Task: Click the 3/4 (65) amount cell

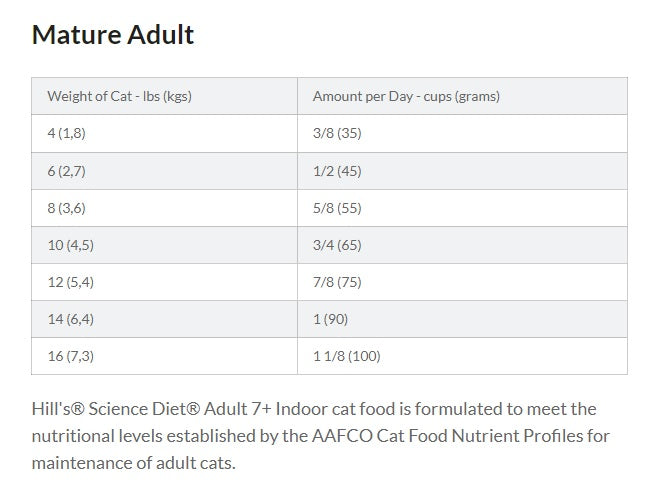Action: pyautogui.click(x=462, y=245)
